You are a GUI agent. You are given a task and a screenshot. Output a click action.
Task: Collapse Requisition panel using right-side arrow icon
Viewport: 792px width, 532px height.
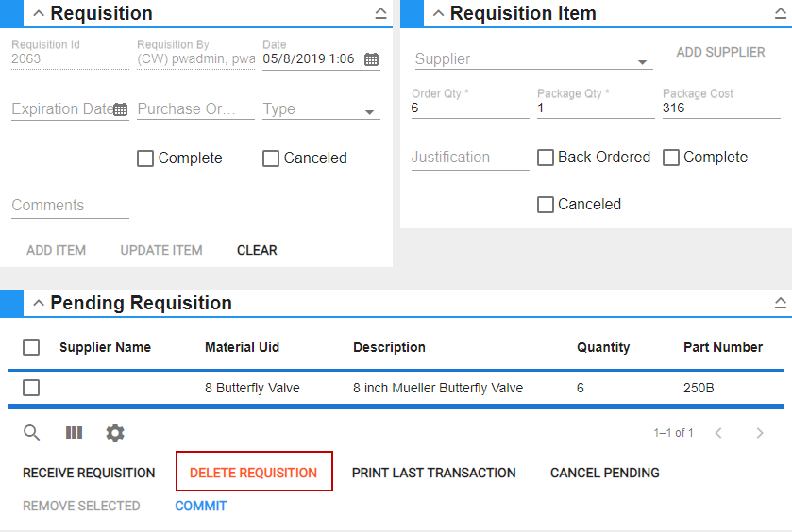[x=380, y=13]
